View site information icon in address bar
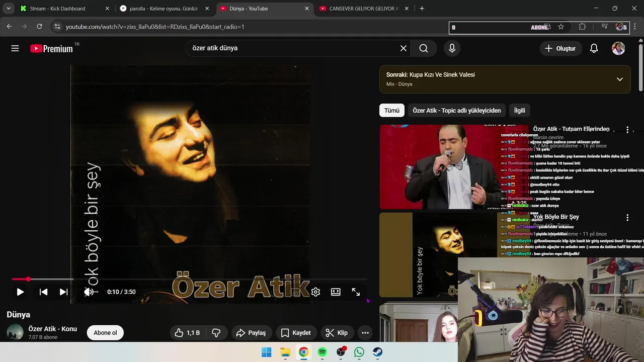Viewport: 644px width, 362px height. (57, 27)
